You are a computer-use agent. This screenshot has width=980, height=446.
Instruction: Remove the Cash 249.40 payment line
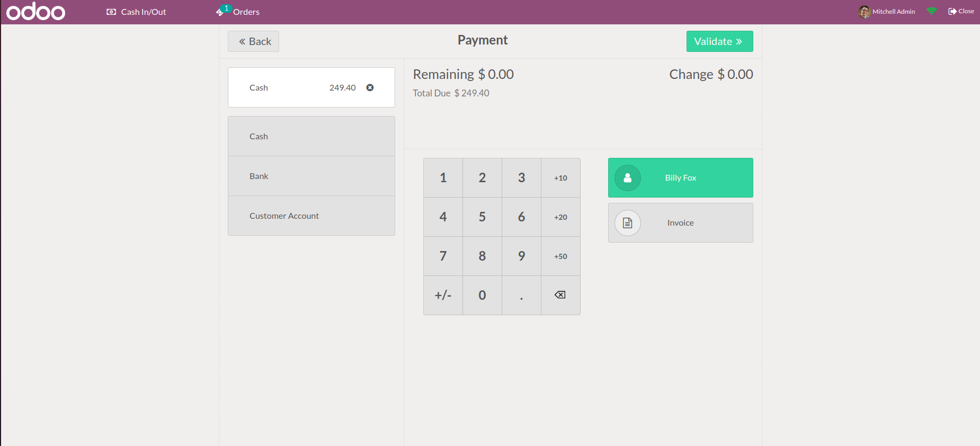(370, 87)
